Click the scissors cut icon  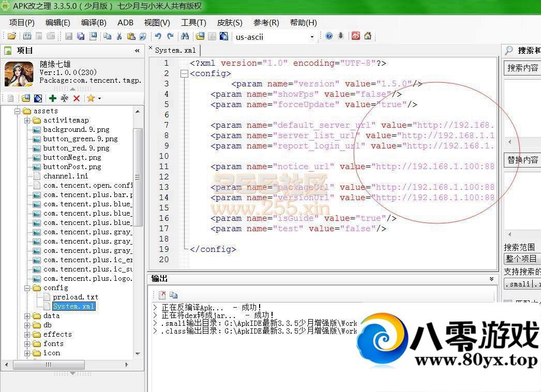pos(119,36)
